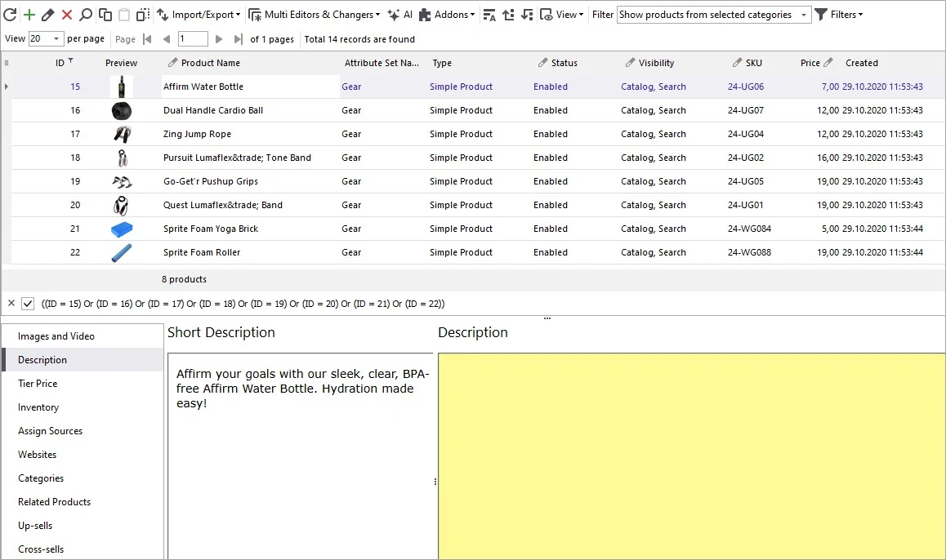The height and width of the screenshot is (560, 946).
Task: Toggle the active filter checkbox
Action: click(28, 303)
